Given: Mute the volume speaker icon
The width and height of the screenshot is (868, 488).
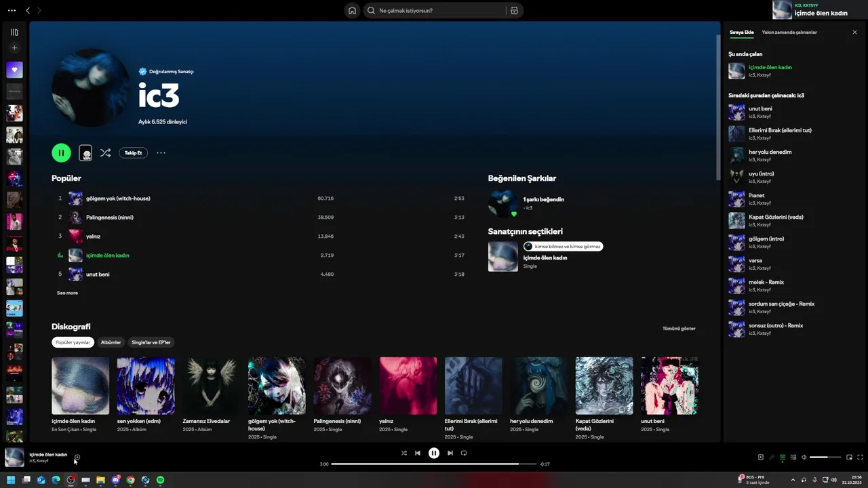Looking at the screenshot, I should click(804, 457).
